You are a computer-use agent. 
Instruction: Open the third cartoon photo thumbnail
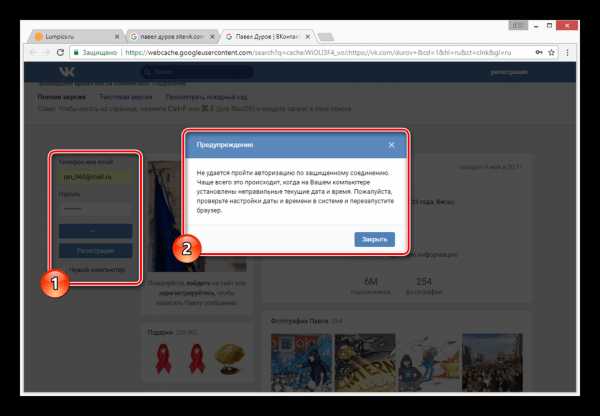(x=429, y=362)
